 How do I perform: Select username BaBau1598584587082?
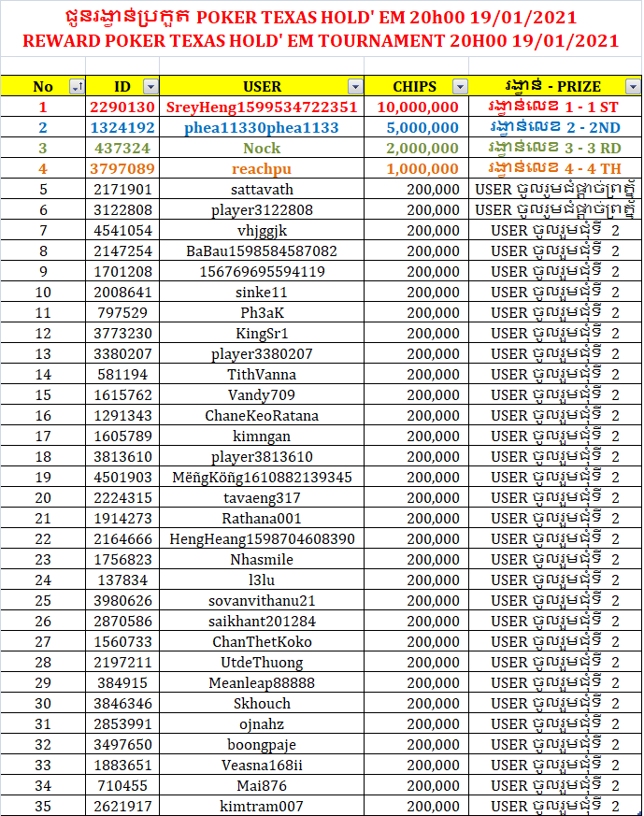pos(262,251)
